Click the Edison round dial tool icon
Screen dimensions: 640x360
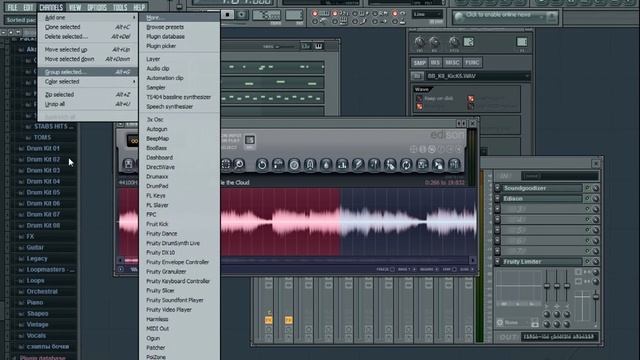(294, 164)
